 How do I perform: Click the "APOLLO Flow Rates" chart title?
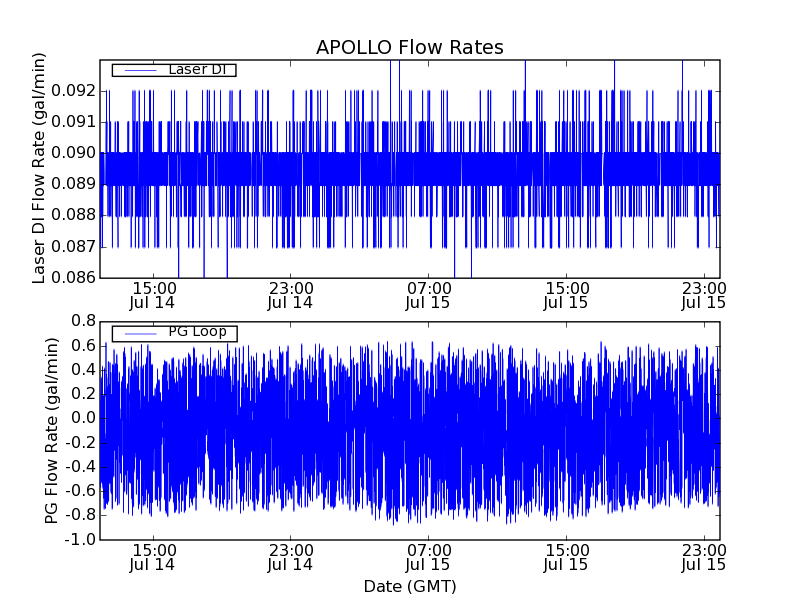click(x=409, y=48)
